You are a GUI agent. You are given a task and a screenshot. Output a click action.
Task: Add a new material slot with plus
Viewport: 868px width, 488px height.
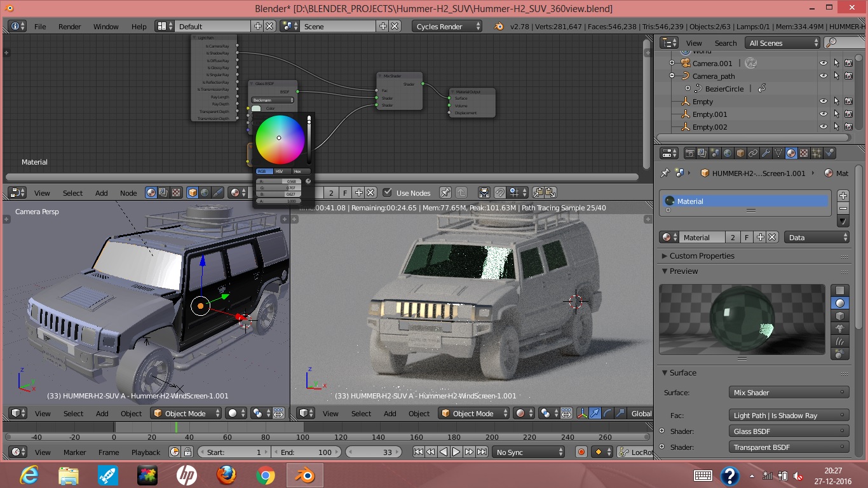tap(843, 196)
